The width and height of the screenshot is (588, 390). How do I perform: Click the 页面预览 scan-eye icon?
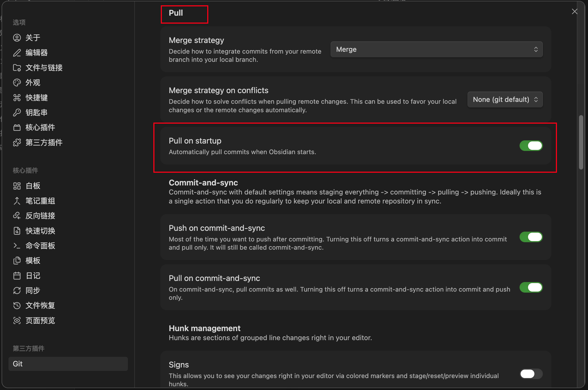17,320
